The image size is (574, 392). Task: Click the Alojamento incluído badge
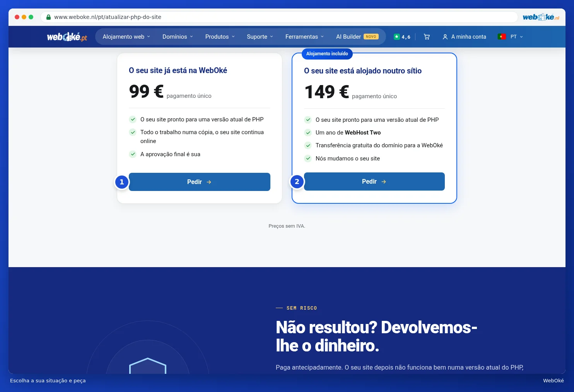point(327,54)
